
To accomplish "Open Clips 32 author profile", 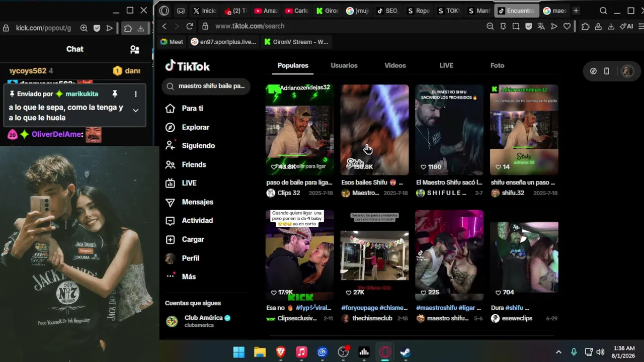I will [283, 193].
